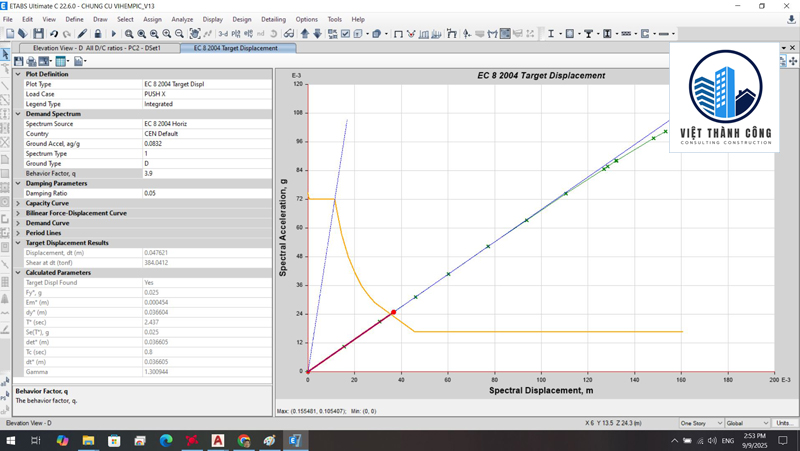The width and height of the screenshot is (800, 451).
Task: Select the pointer tool in left sidebar
Action: click(x=5, y=54)
